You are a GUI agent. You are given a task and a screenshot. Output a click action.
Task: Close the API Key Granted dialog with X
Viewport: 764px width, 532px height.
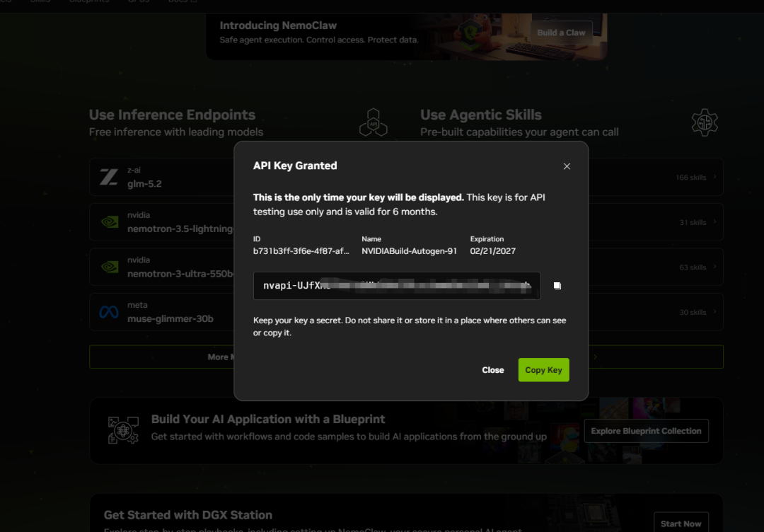(x=567, y=166)
